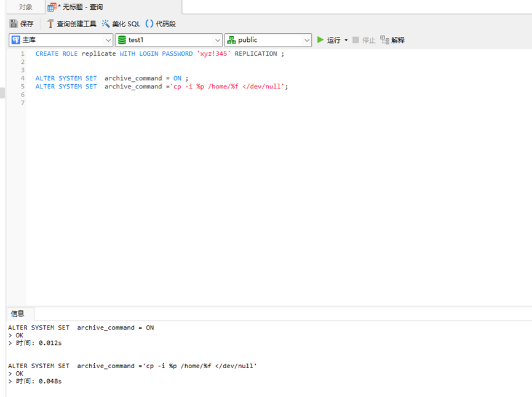The image size is (532, 397).
Task: Select the 无标题 - 查询 tab
Action: coord(113,7)
